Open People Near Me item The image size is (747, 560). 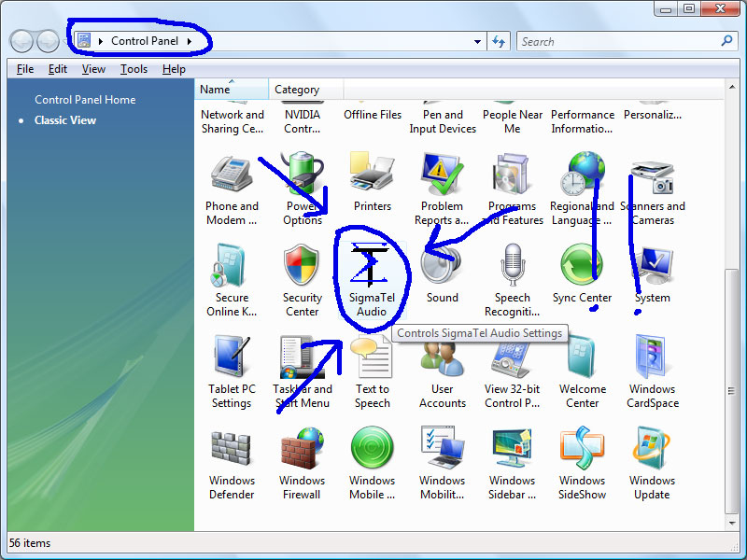point(512,119)
